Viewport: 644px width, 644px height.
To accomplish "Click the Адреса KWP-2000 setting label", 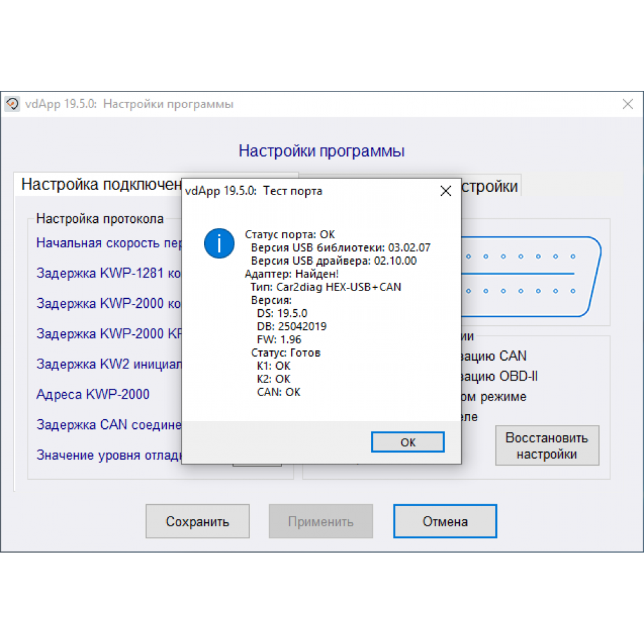I will tap(93, 394).
